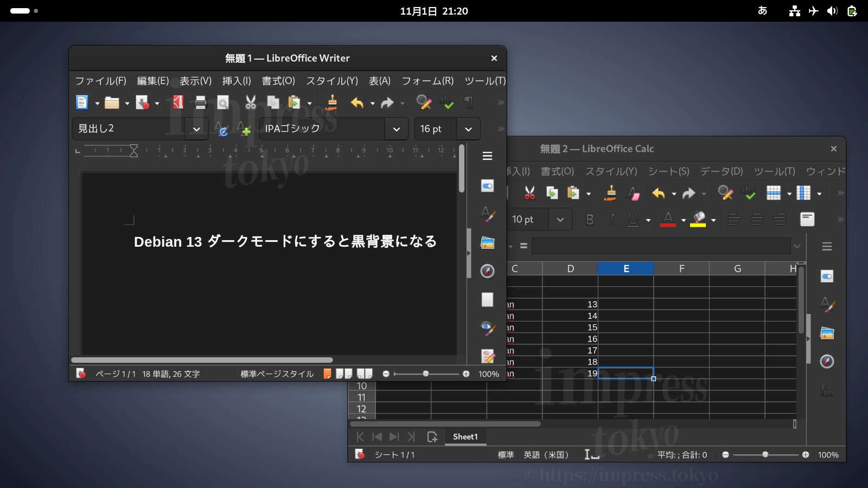Click Row icon in Calc toolbar
The height and width of the screenshot is (488, 868).
click(x=774, y=193)
